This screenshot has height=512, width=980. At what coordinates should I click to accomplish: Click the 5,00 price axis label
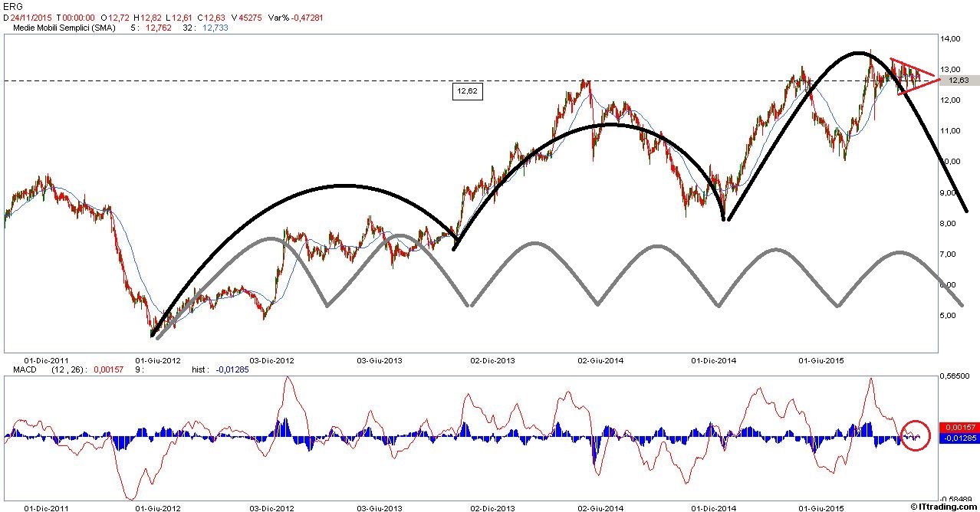[x=949, y=315]
